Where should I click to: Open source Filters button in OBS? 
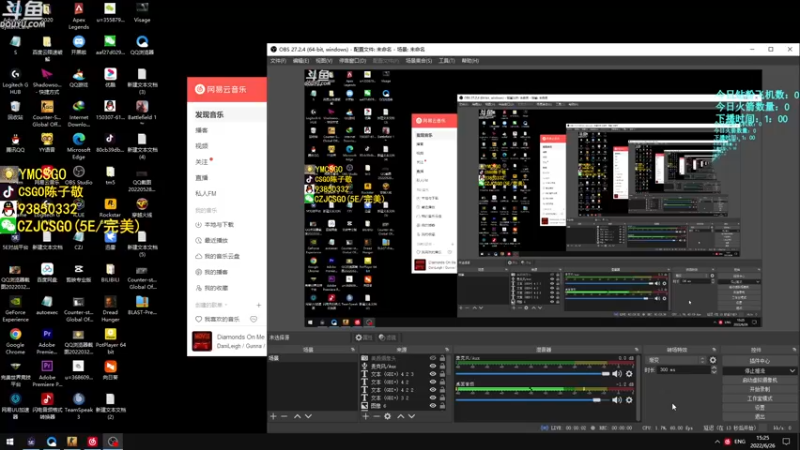(388, 337)
